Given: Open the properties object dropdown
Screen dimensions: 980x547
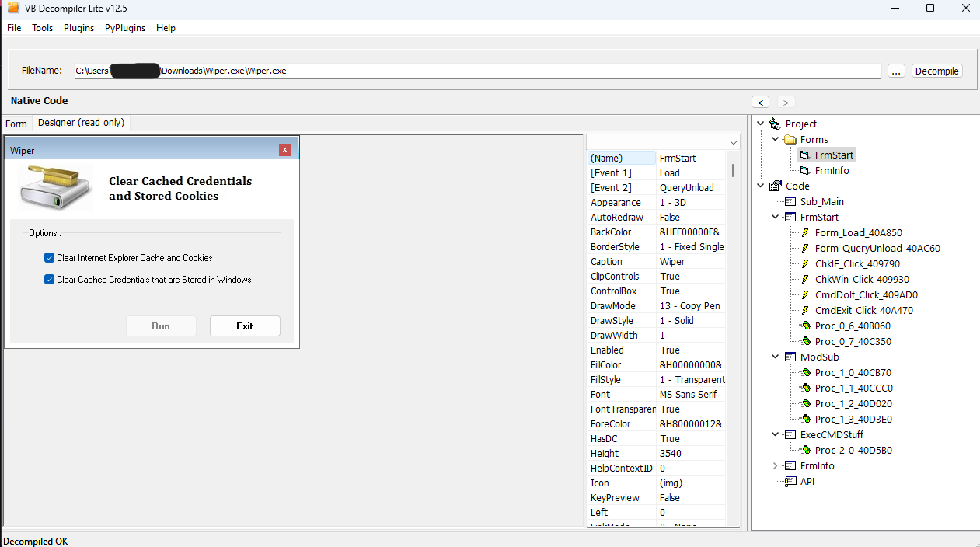Looking at the screenshot, I should point(733,142).
